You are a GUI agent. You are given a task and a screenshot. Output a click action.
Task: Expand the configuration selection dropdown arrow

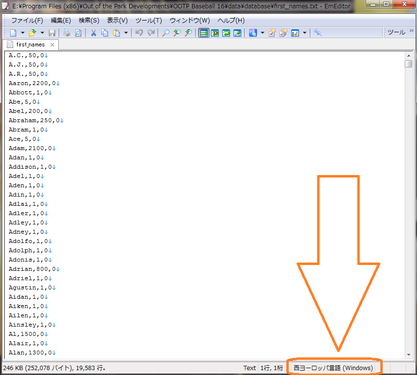262,33
